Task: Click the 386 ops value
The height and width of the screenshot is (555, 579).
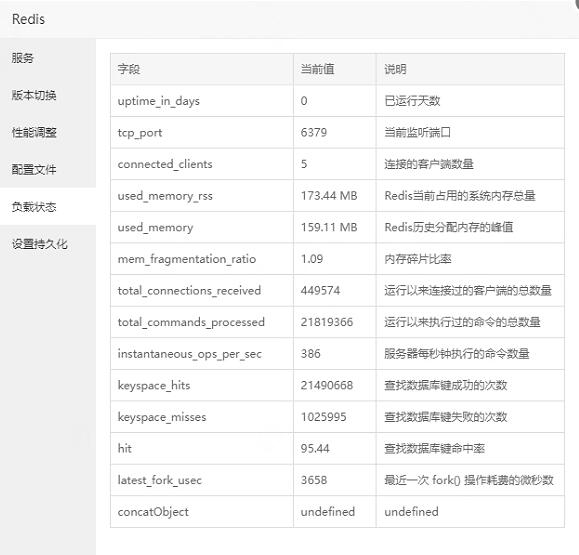Action: coord(311,354)
